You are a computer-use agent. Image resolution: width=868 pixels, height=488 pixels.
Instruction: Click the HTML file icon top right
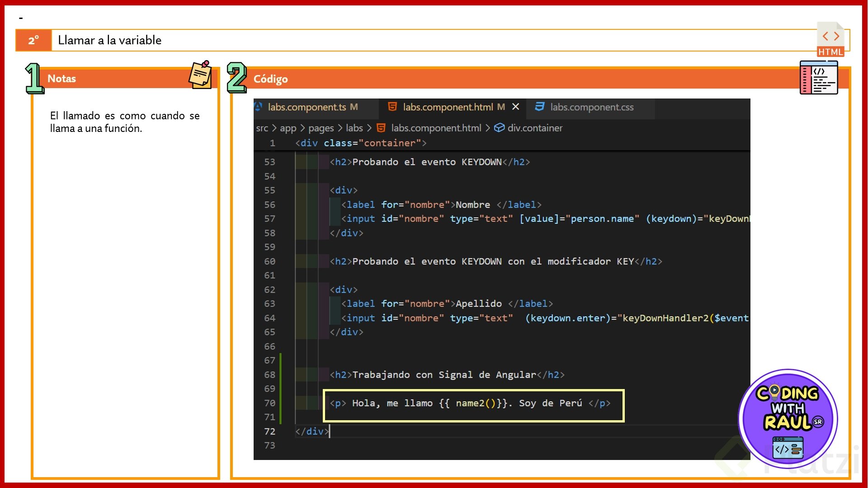coord(830,39)
